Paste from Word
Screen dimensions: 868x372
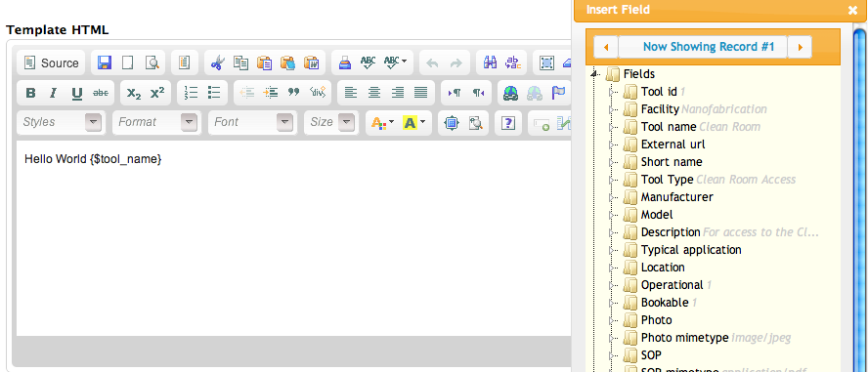pyautogui.click(x=312, y=63)
